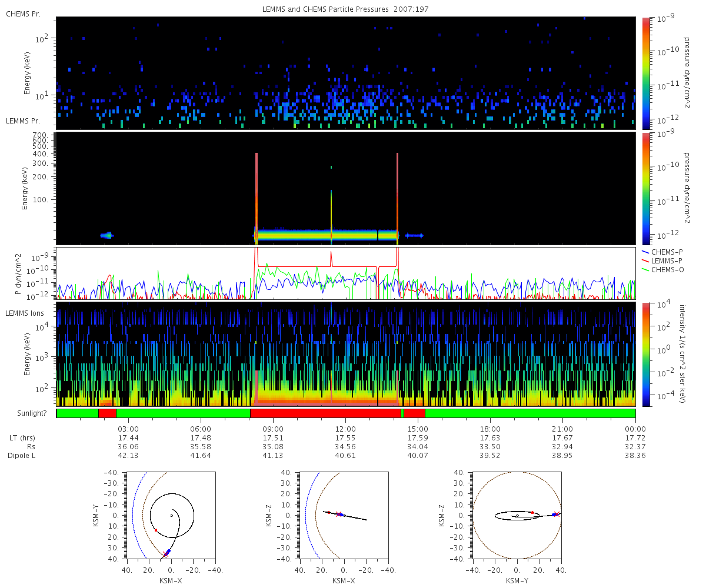Click the green sunlight segment around 06:00
706x588 pixels.
coord(183,413)
